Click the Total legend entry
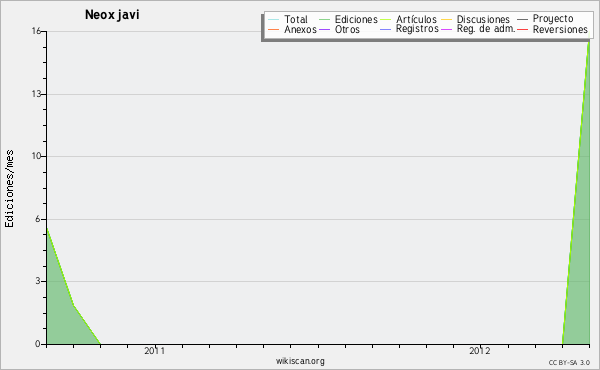 [x=288, y=19]
